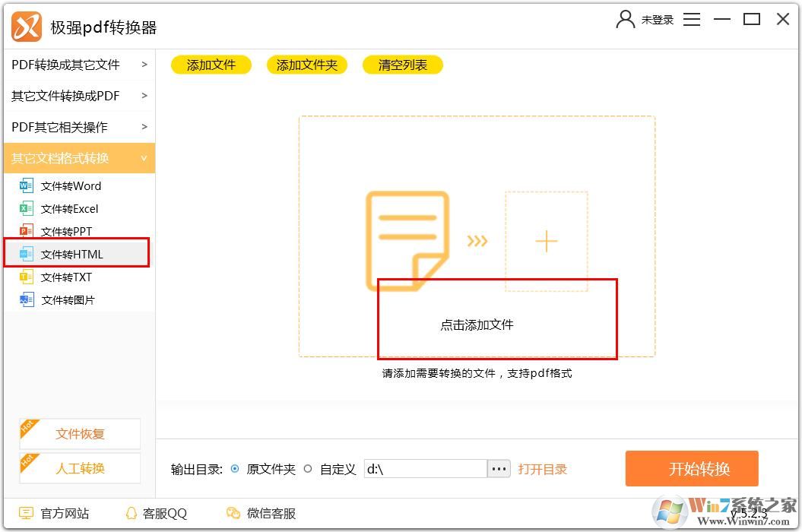The image size is (802, 532).
Task: Select the 原文件夹 output option
Action: coord(235,469)
